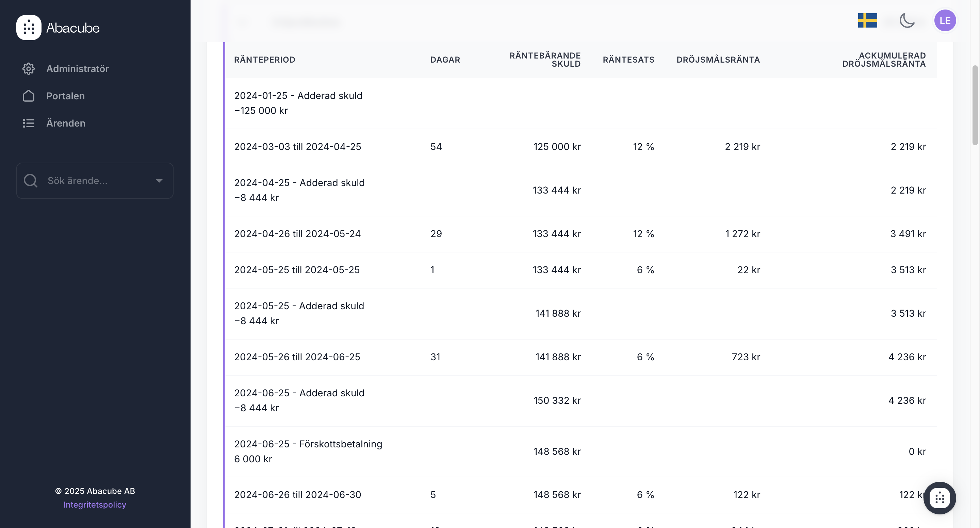
Task: Open the Swedish flag language selector
Action: point(867,20)
